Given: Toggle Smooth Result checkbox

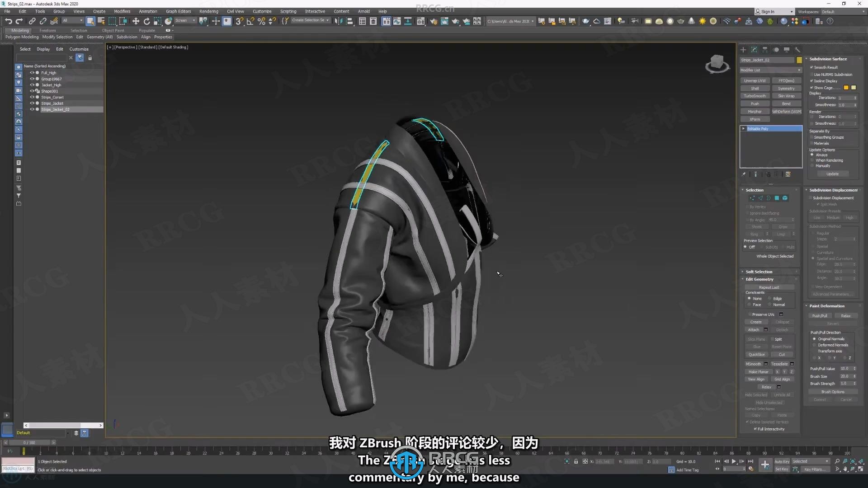Looking at the screenshot, I should (x=812, y=67).
